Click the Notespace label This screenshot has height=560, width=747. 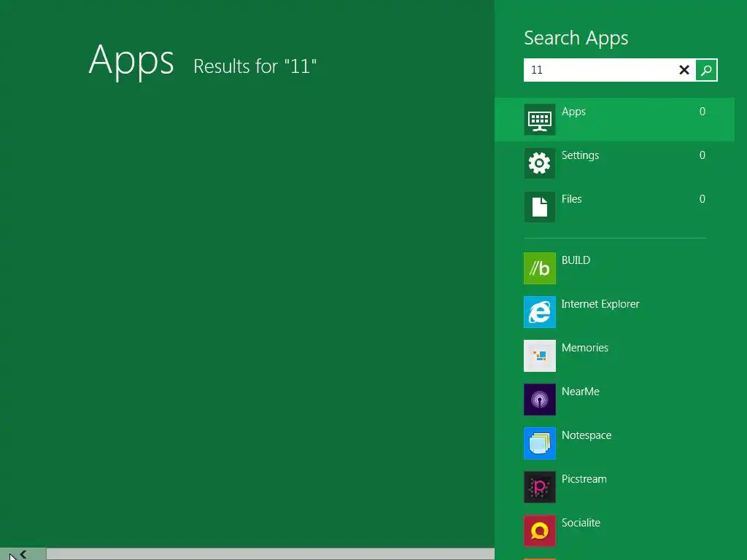(x=586, y=435)
